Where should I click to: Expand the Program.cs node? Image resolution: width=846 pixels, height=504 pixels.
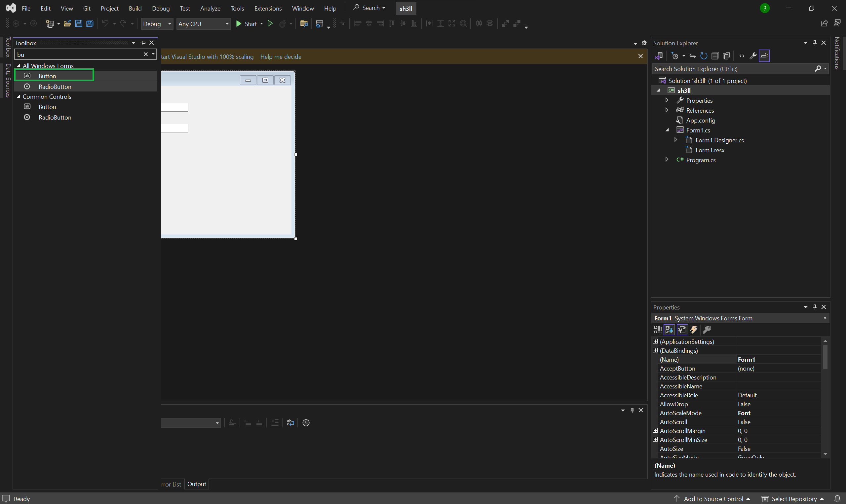[667, 160]
